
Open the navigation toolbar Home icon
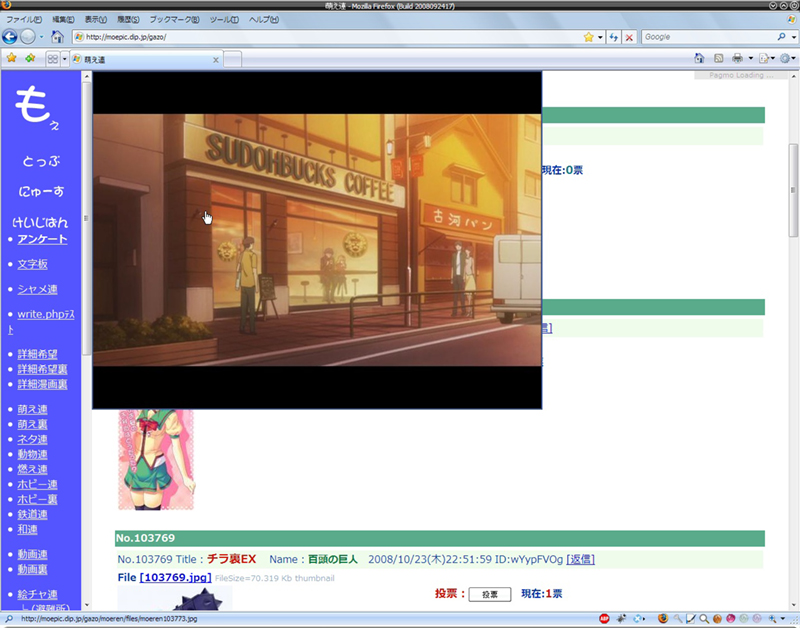57,37
